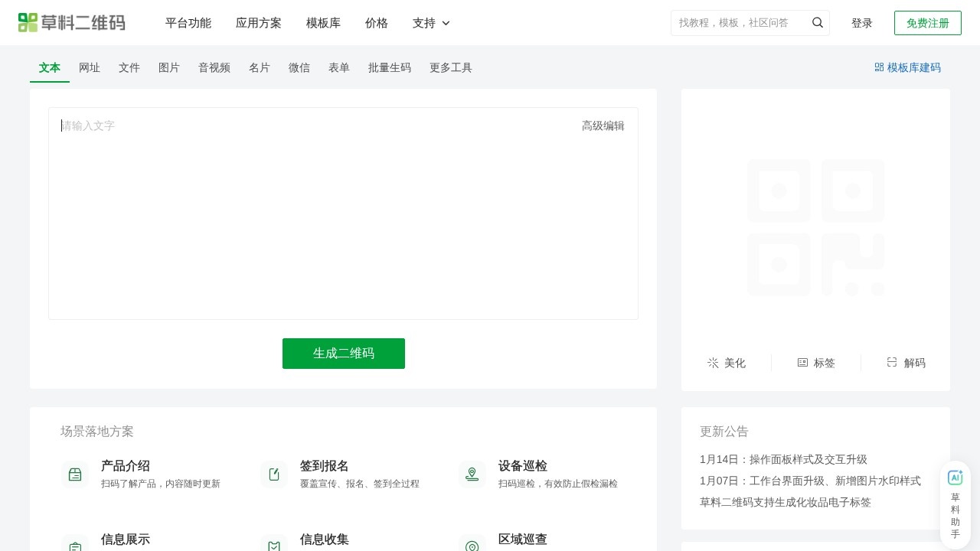
Task: Click the 设备巡检 location icon
Action: [x=472, y=474]
